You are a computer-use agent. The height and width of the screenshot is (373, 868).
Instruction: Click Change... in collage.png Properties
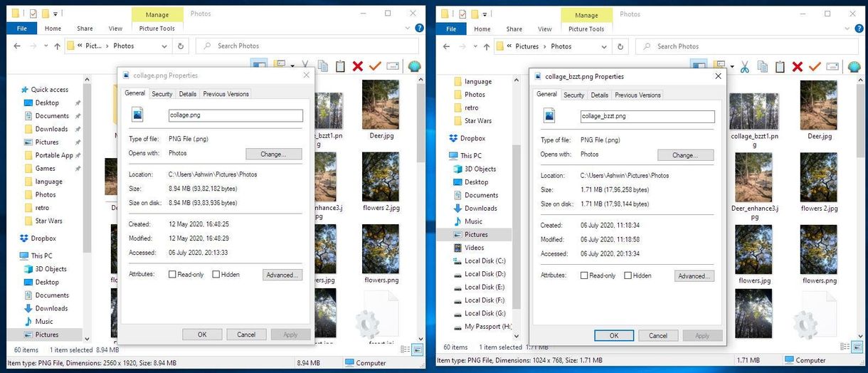(274, 154)
